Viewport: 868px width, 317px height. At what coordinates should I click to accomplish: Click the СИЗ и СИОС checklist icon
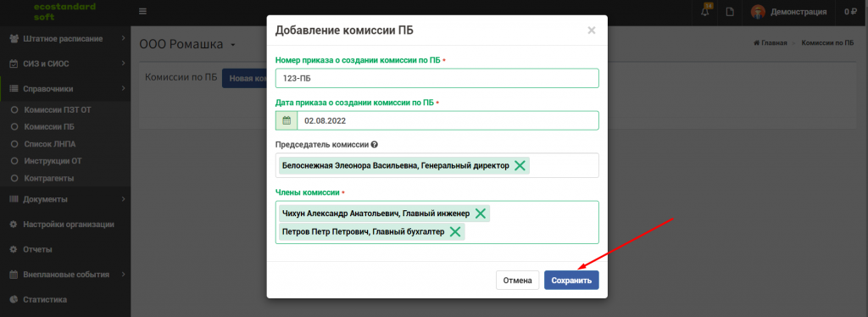pos(14,64)
